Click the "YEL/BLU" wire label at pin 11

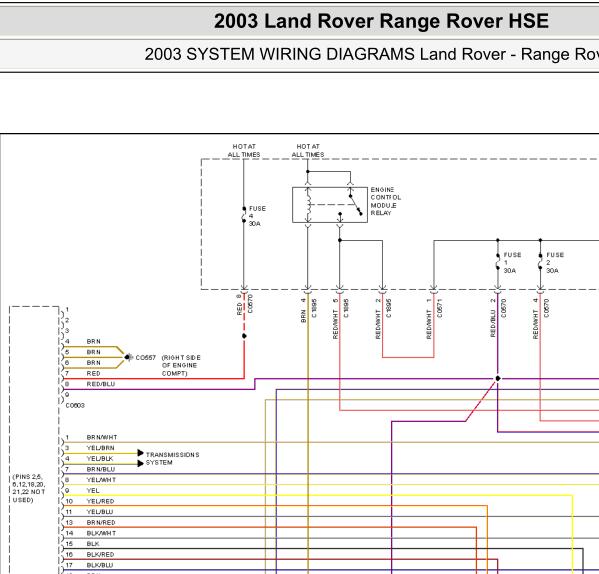pyautogui.click(x=100, y=512)
